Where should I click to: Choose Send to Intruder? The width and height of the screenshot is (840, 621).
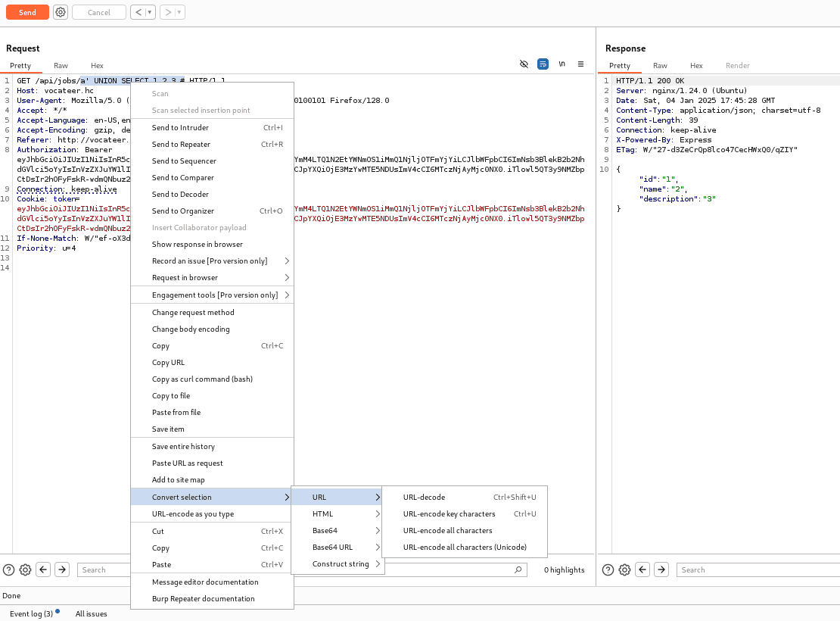212,128
